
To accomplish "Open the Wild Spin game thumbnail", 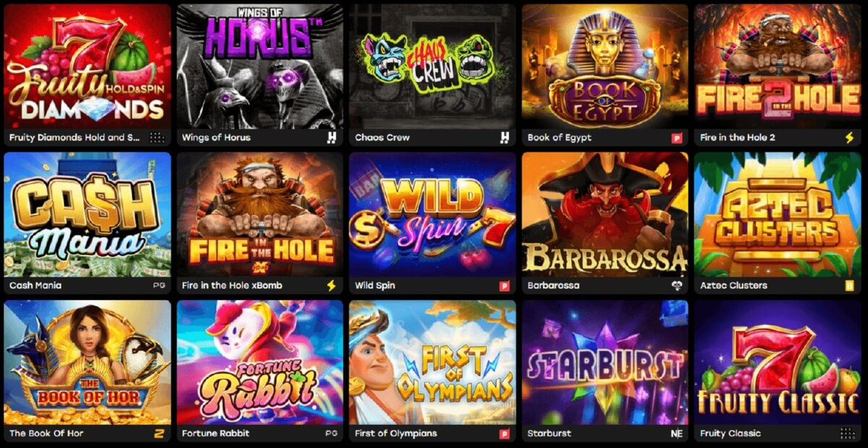I will coord(433,215).
